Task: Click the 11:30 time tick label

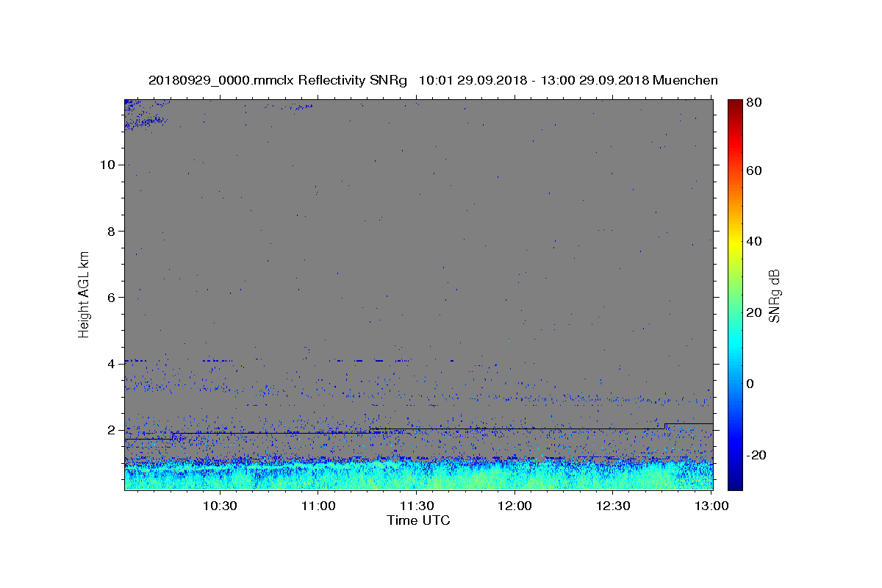Action: (x=416, y=506)
